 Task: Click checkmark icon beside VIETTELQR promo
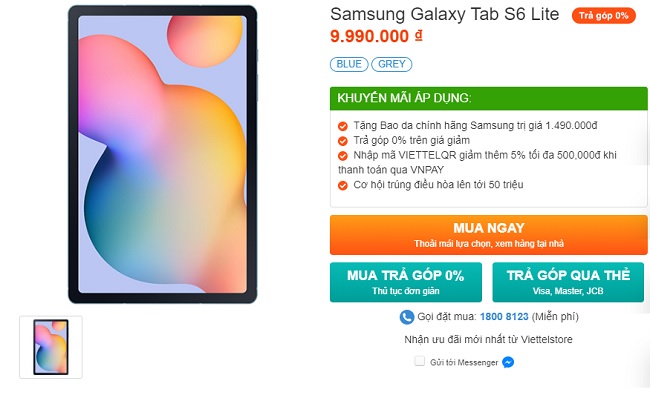(x=342, y=156)
